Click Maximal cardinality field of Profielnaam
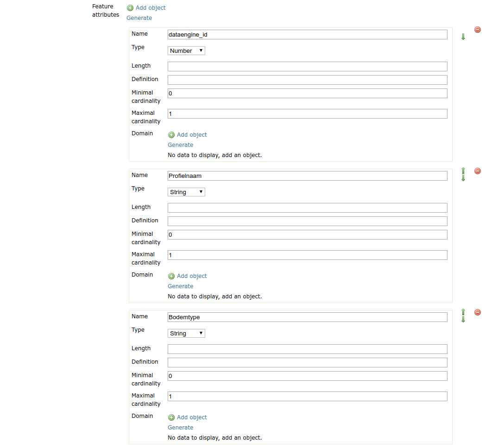 (307, 255)
